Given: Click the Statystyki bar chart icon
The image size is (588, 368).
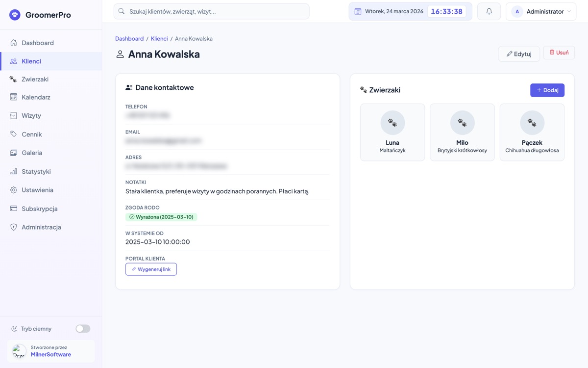Looking at the screenshot, I should (14, 171).
